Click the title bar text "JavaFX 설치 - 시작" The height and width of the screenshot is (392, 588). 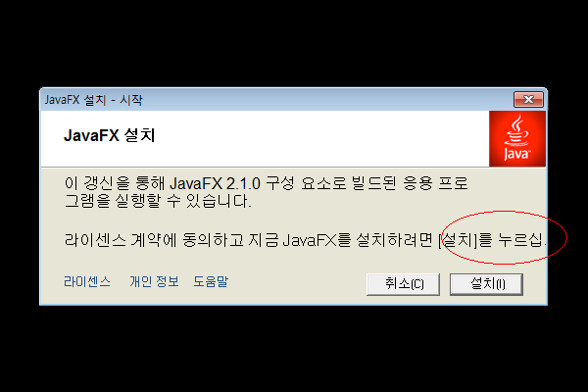click(x=94, y=100)
